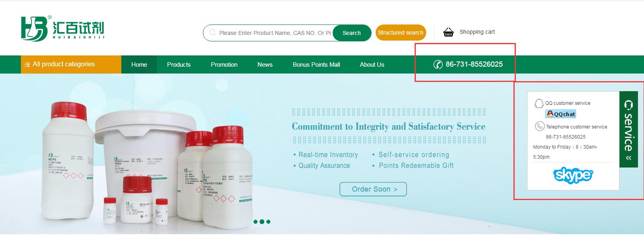Click the Order Soon banner button

click(x=373, y=189)
